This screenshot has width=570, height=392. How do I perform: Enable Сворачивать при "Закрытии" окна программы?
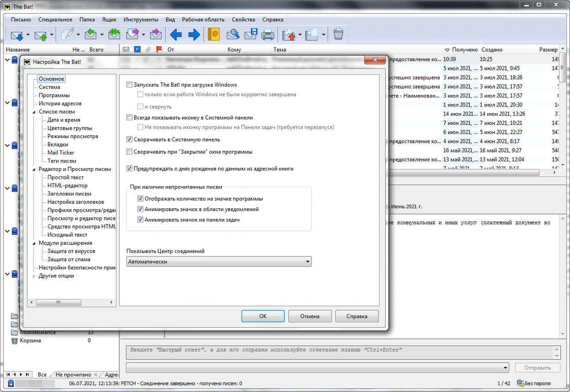(129, 152)
